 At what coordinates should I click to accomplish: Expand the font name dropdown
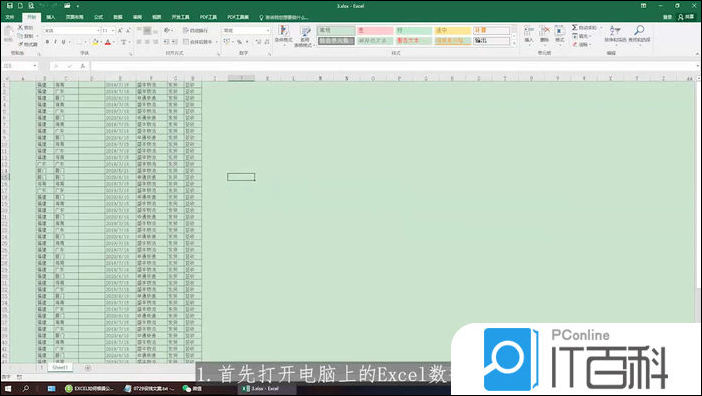[98, 30]
